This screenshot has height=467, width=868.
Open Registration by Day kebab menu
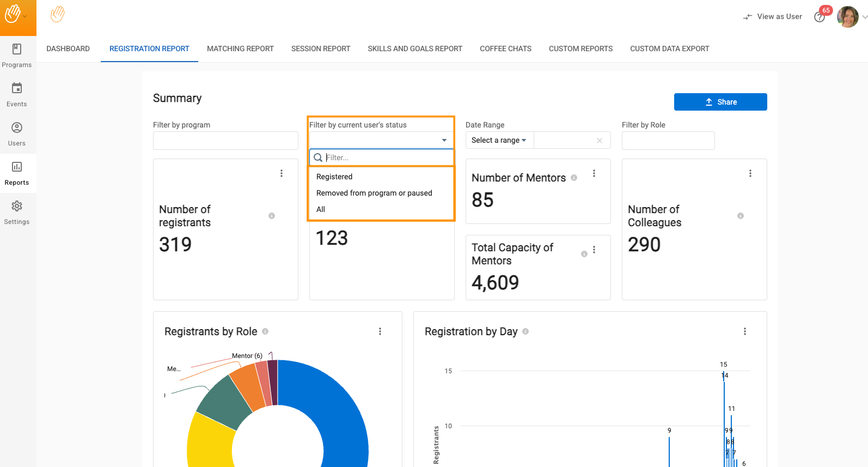(x=744, y=331)
